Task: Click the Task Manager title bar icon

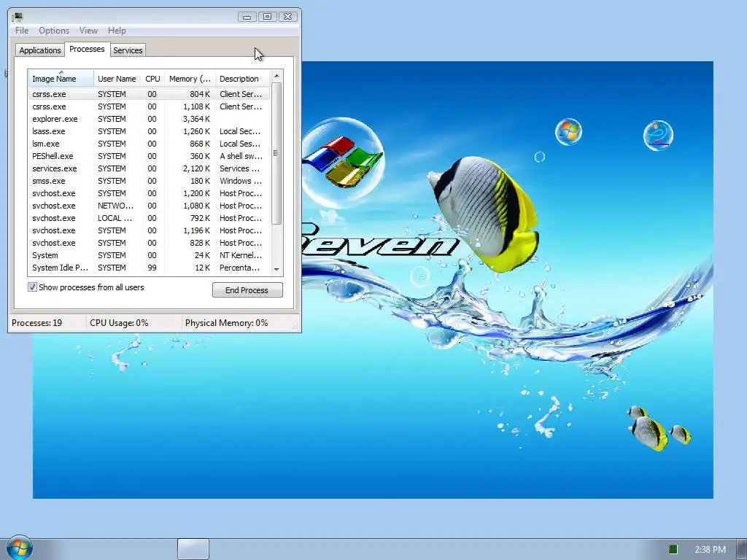Action: click(x=18, y=17)
